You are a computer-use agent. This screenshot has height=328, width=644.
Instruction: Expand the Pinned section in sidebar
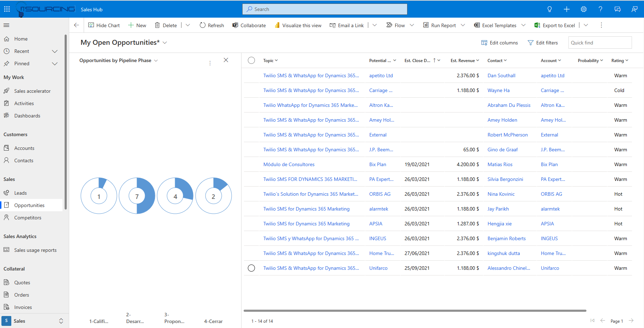(55, 63)
